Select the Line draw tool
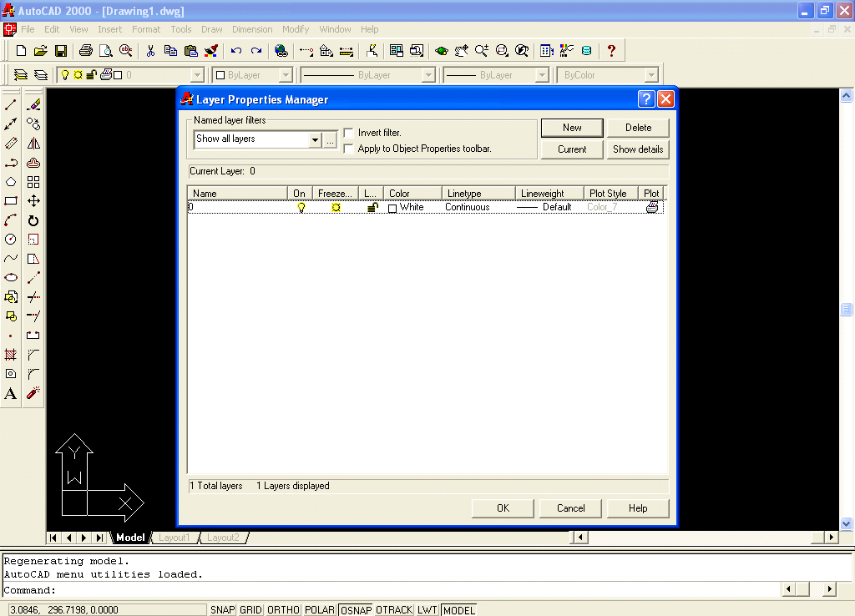Image resolution: width=855 pixels, height=616 pixels. (x=11, y=104)
